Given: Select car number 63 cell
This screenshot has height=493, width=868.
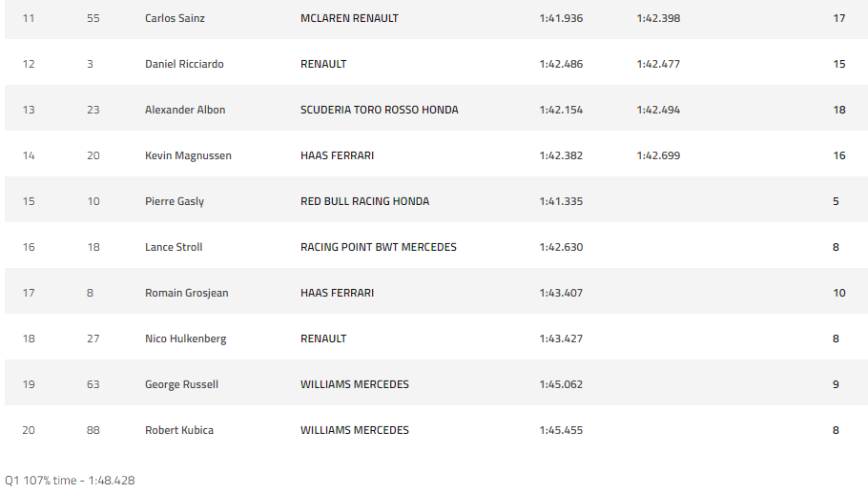Looking at the screenshot, I should tap(93, 384).
